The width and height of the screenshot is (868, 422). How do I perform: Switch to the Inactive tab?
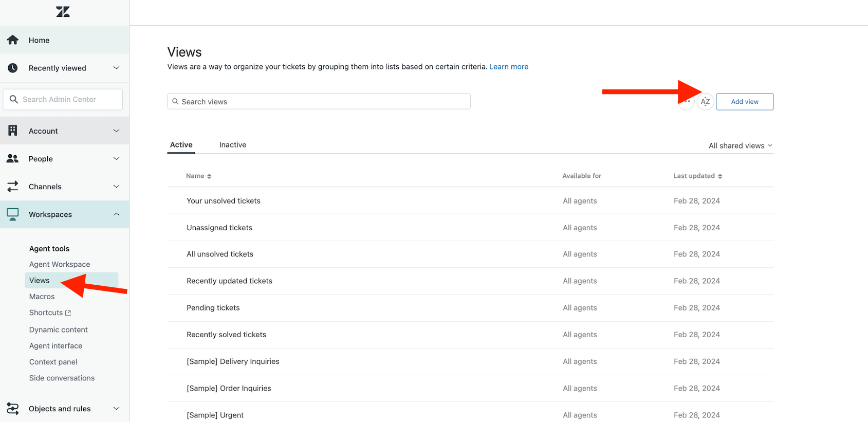pyautogui.click(x=232, y=145)
